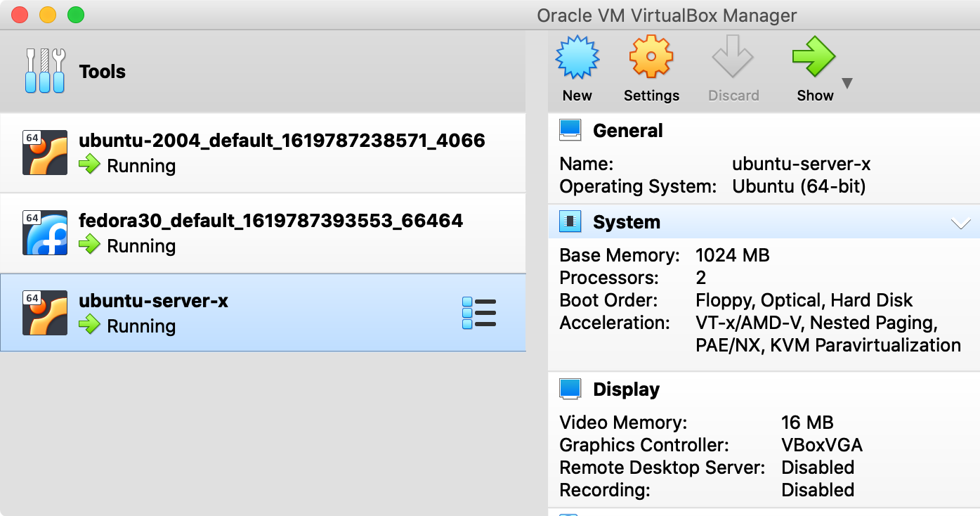The height and width of the screenshot is (516, 980).
Task: Open the Show button dropdown arrow
Action: [x=847, y=84]
